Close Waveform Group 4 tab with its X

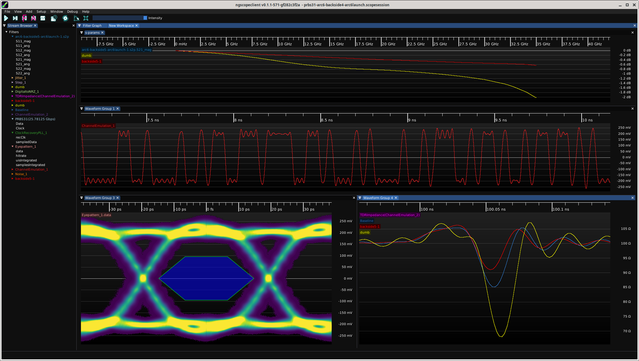(x=396, y=198)
